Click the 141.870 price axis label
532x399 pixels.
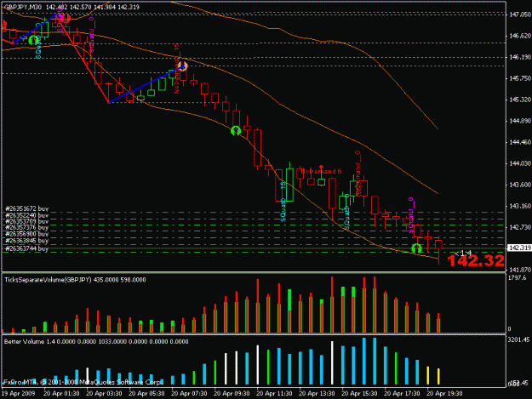pyautogui.click(x=520, y=270)
